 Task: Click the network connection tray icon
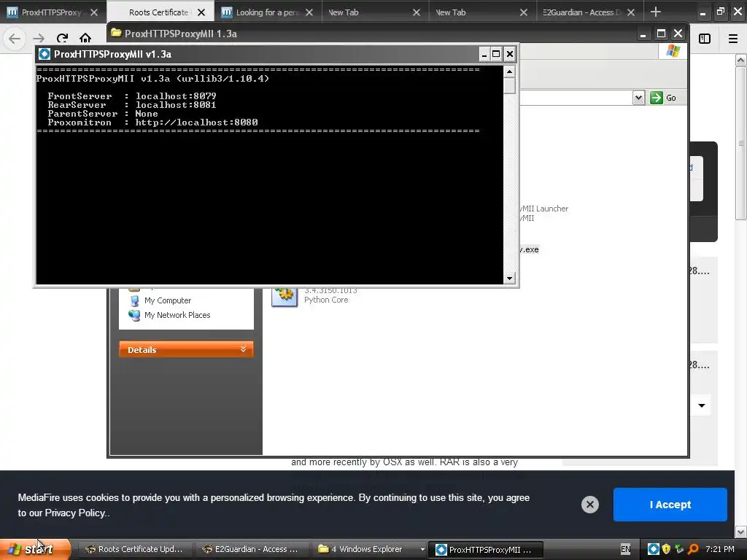point(679,549)
